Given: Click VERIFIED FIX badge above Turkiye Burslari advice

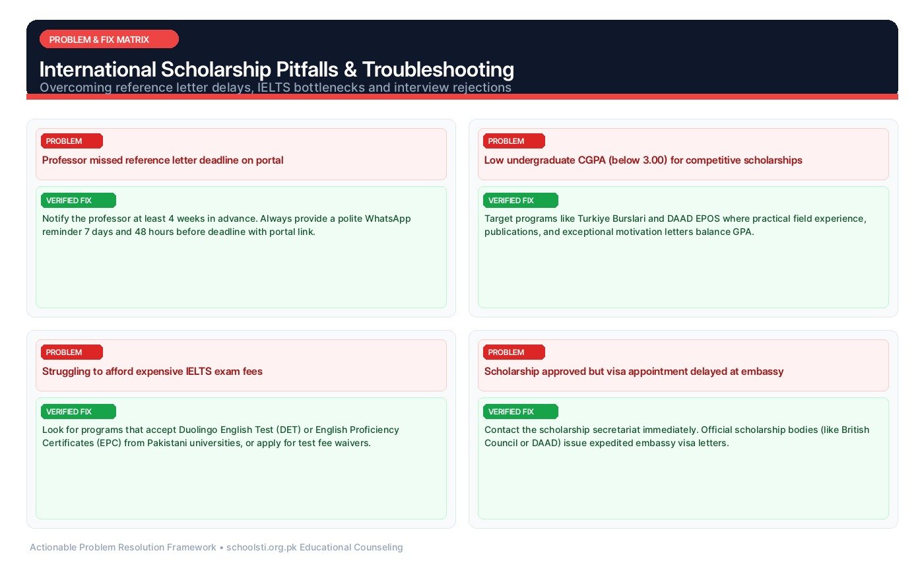Looking at the screenshot, I should pos(521,200).
